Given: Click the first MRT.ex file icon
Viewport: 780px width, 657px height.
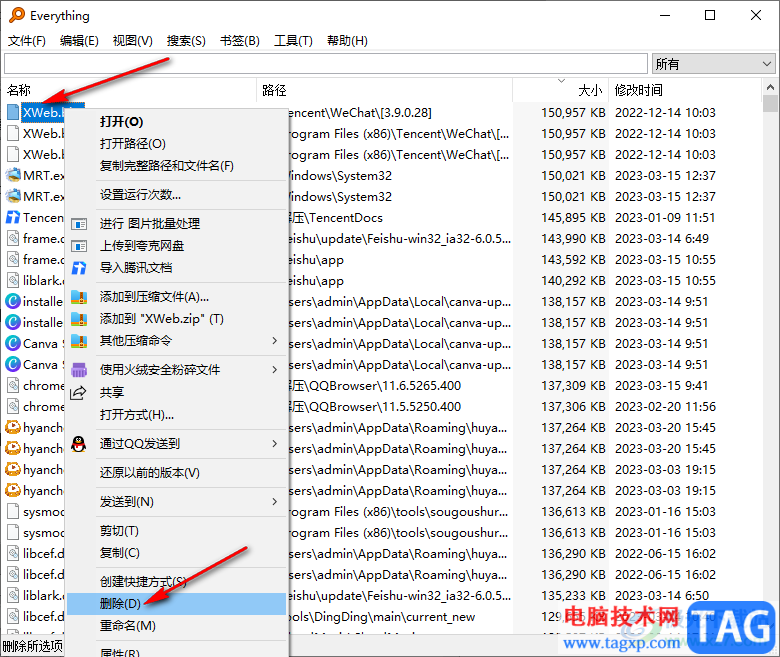Looking at the screenshot, I should 13,176.
